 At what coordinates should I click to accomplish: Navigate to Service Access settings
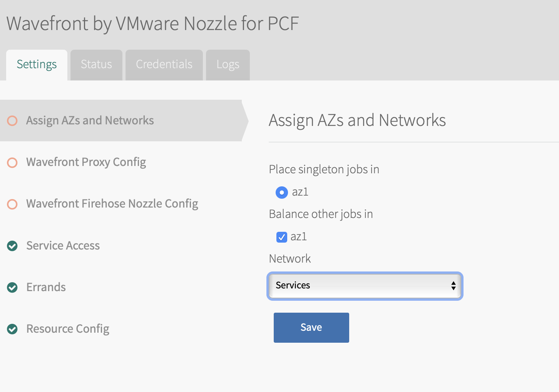click(x=63, y=246)
